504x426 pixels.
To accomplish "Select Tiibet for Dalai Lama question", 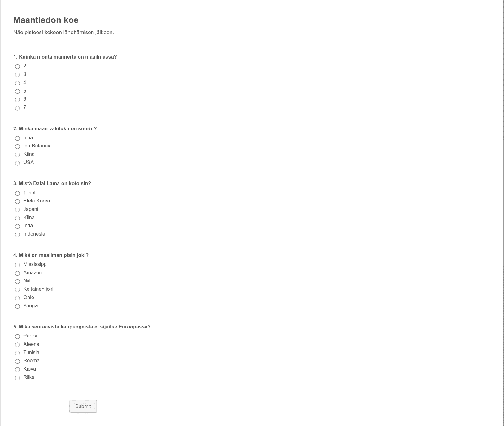I will 17,193.
